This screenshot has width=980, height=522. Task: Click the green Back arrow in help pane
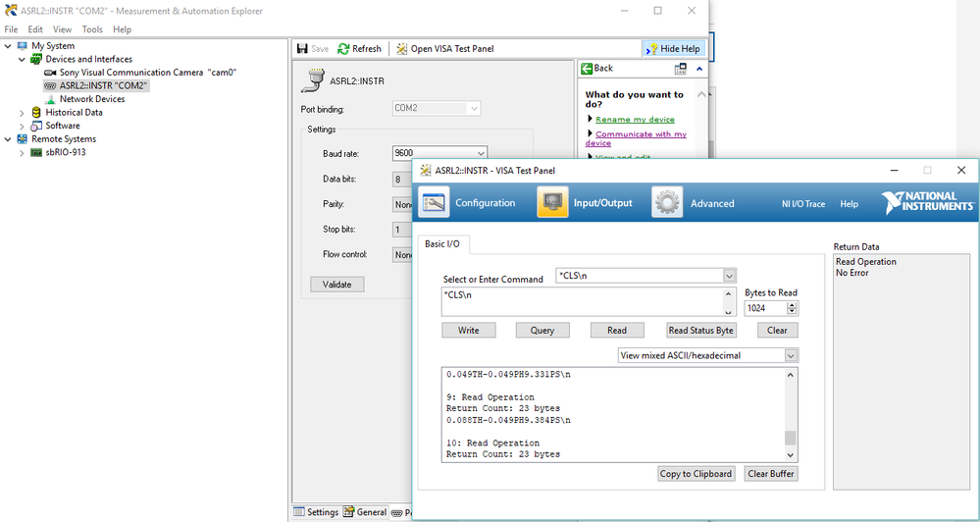pyautogui.click(x=587, y=68)
